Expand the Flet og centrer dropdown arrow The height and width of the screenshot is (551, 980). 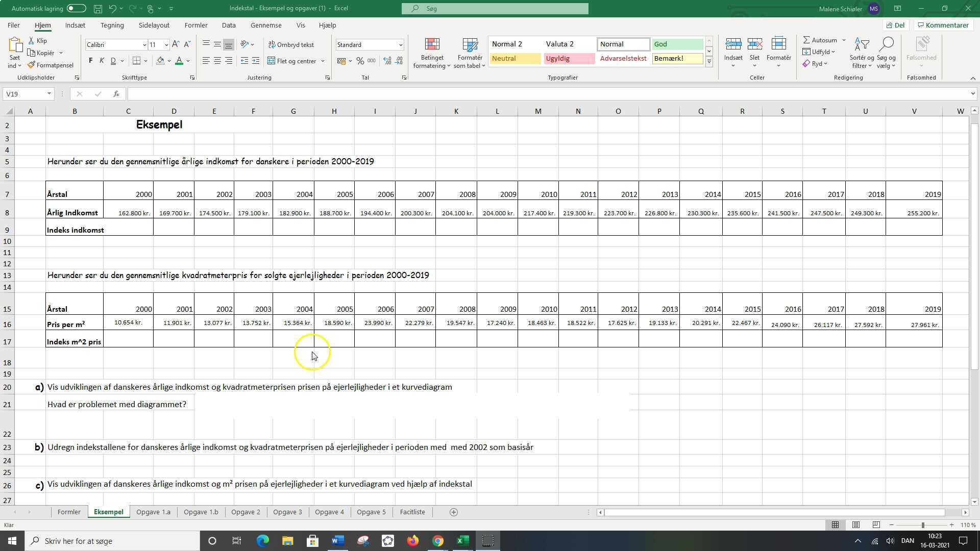point(323,61)
